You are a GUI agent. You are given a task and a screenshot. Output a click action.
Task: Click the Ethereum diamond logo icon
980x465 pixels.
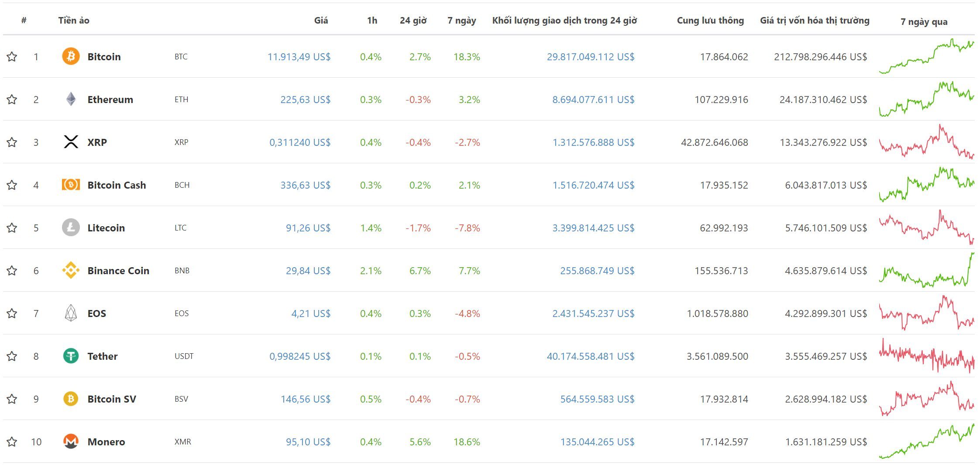pos(71,99)
